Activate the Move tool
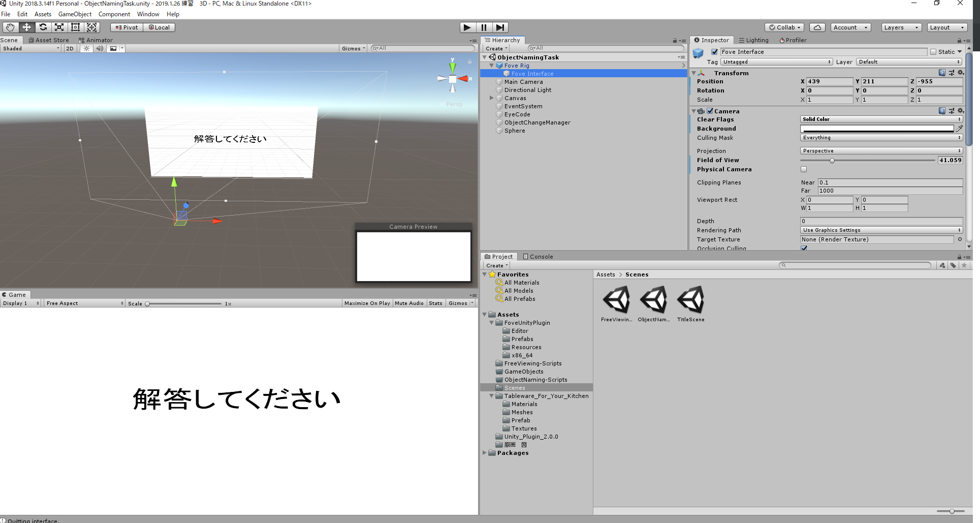Viewport: 980px width, 523px height. pos(26,27)
